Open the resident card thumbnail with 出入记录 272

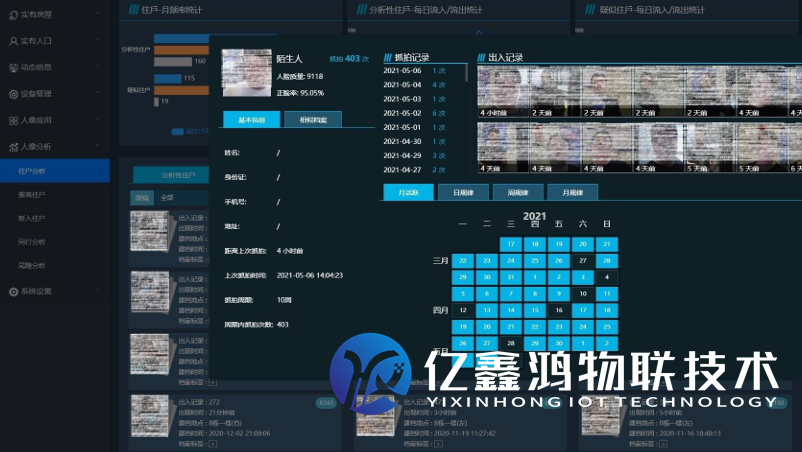(x=150, y=416)
